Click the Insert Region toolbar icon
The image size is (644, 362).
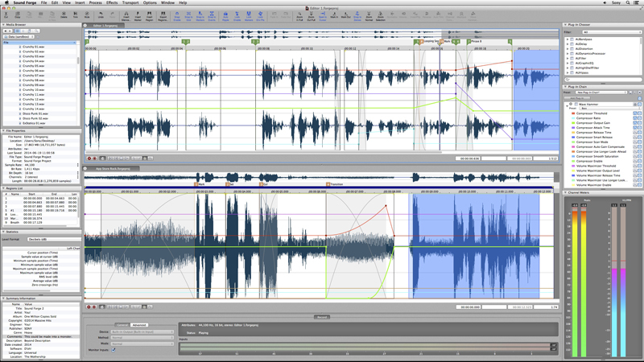pos(149,16)
